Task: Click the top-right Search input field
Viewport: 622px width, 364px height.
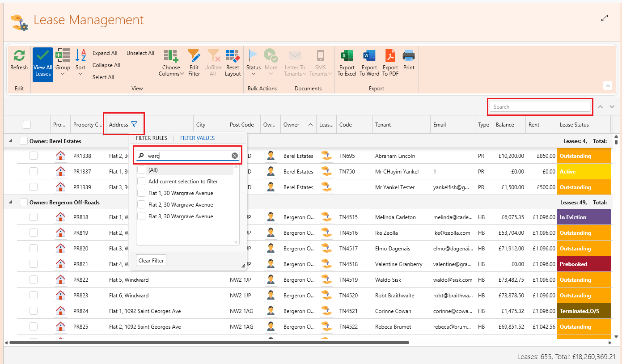Action: 540,107
